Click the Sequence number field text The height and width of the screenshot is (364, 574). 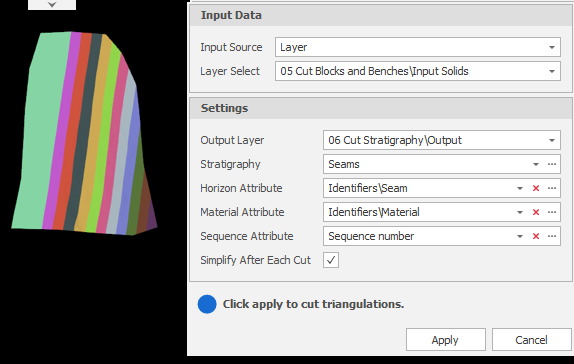point(371,236)
